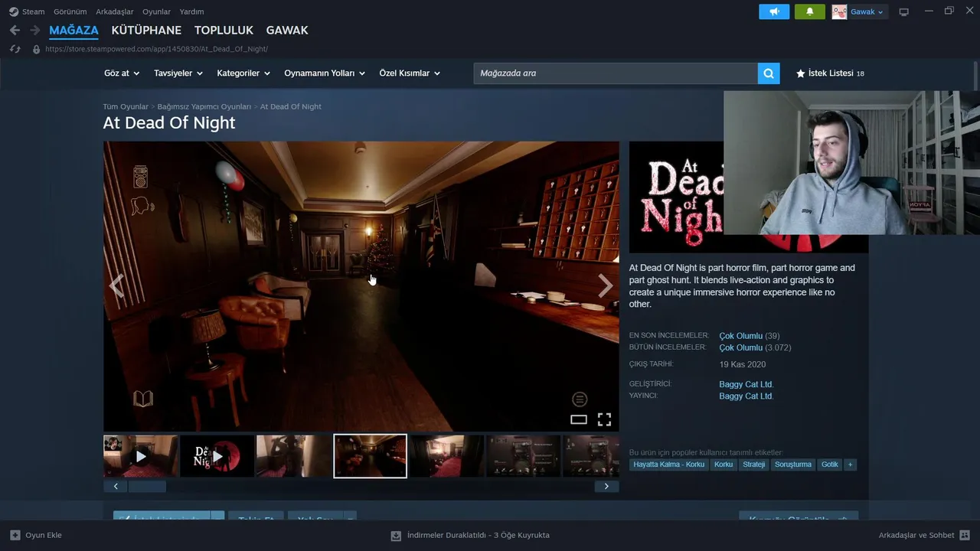Click Oyun Ekle add game button
The width and height of the screenshot is (980, 551).
pos(36,535)
